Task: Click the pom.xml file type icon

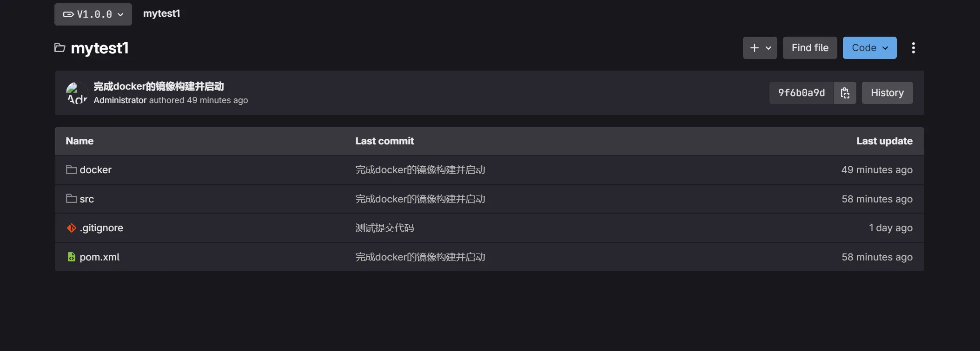Action: pyautogui.click(x=71, y=257)
